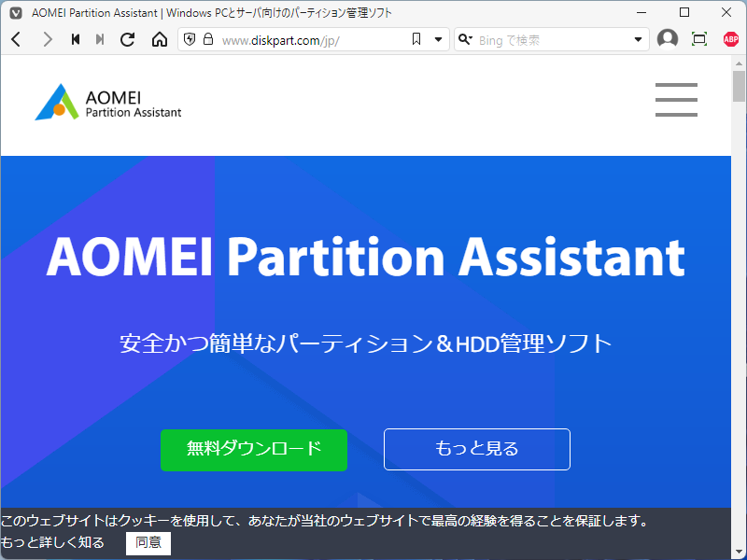Go to the home page
The width and height of the screenshot is (747, 560).
pos(160,39)
